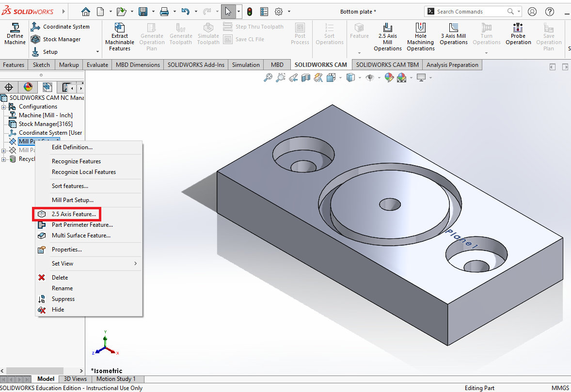Select 2.5 Axis Feature... menu entry

pos(89,214)
